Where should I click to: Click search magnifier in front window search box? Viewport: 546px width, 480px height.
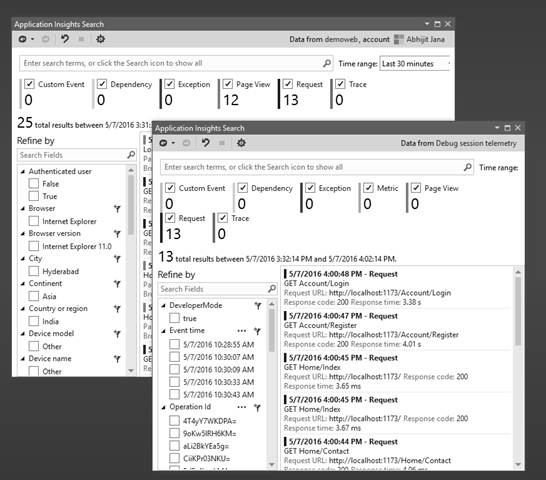tap(467, 167)
